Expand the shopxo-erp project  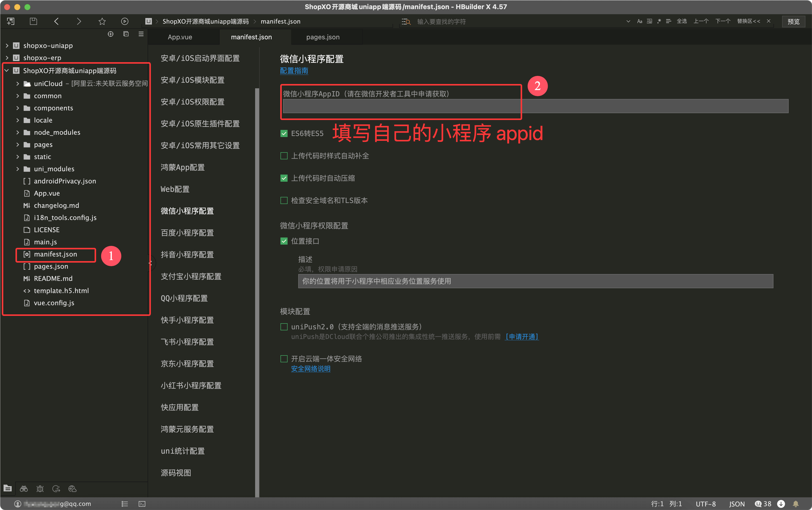[7, 58]
